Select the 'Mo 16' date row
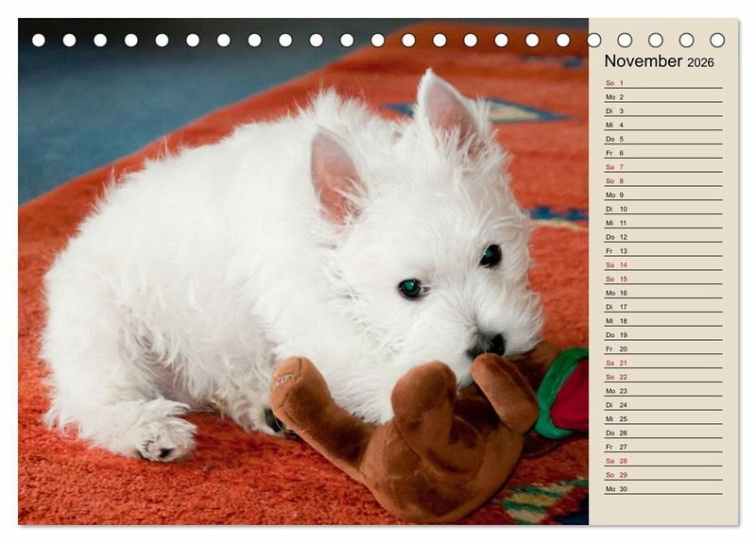Viewport: 756px width, 543px height. click(663, 293)
